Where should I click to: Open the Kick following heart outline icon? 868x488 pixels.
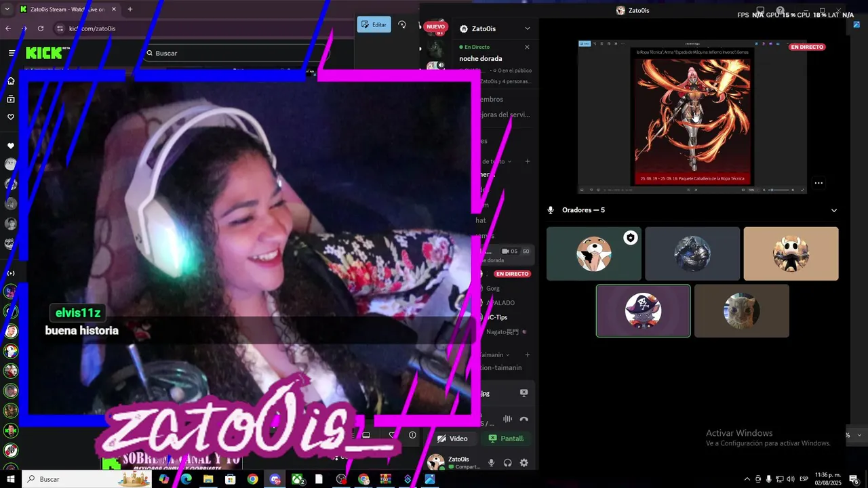[11, 117]
